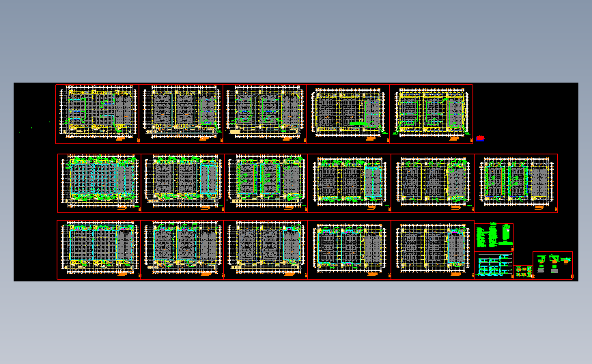Select the first floor plan in the middle row
This screenshot has height=364, width=592.
tap(99, 183)
